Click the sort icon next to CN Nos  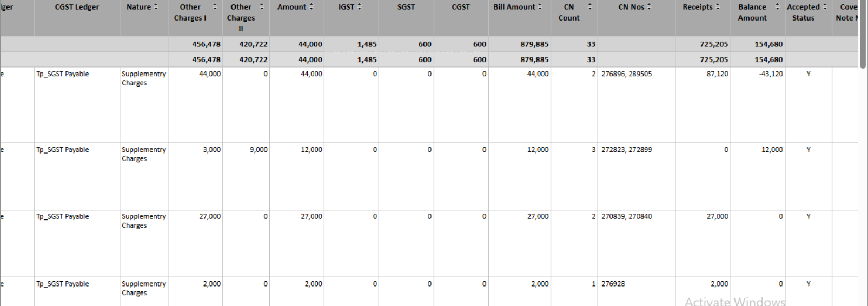[649, 7]
